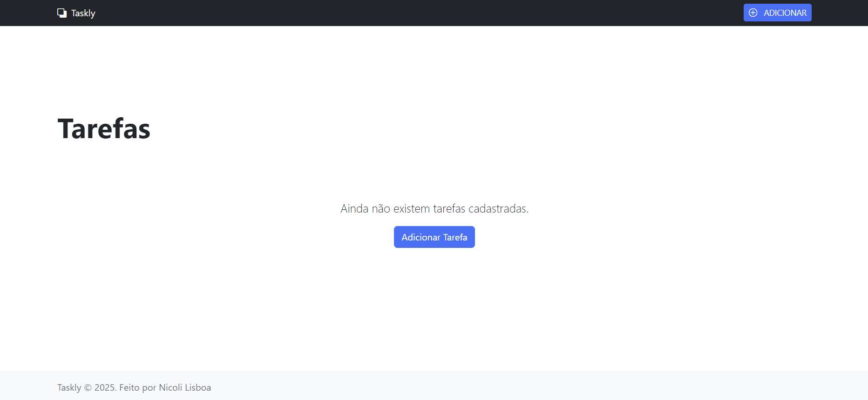This screenshot has width=868, height=400.
Task: Click the blue Adicionar Tarefa button
Action: [434, 237]
